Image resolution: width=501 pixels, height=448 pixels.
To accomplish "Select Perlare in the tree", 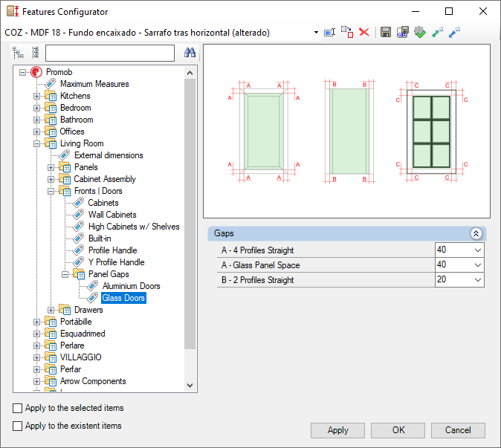I will tap(72, 345).
